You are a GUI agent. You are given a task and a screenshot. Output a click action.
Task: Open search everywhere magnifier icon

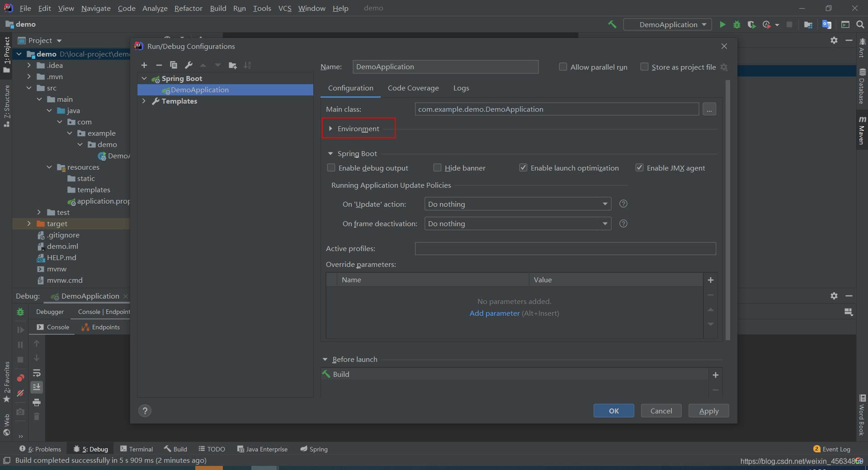click(x=860, y=24)
